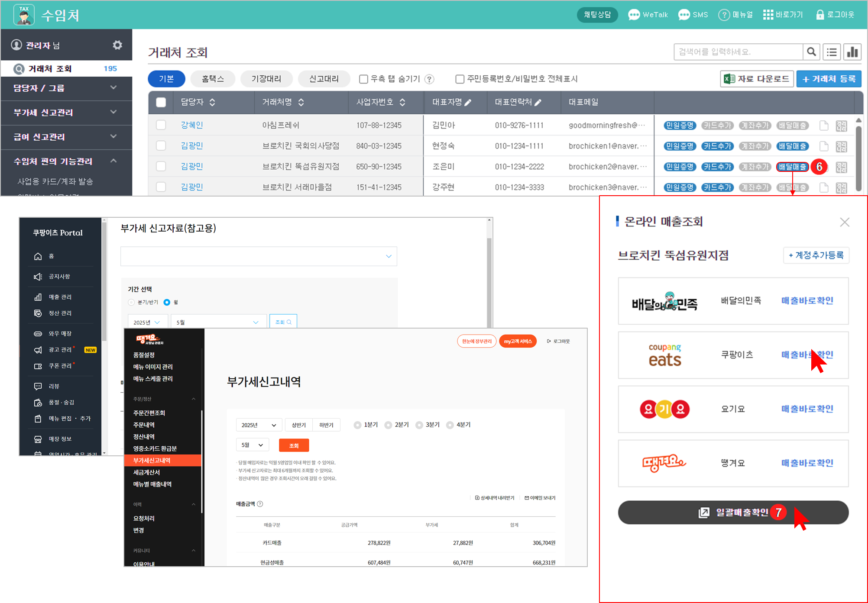Switch to list view icon

click(x=832, y=52)
